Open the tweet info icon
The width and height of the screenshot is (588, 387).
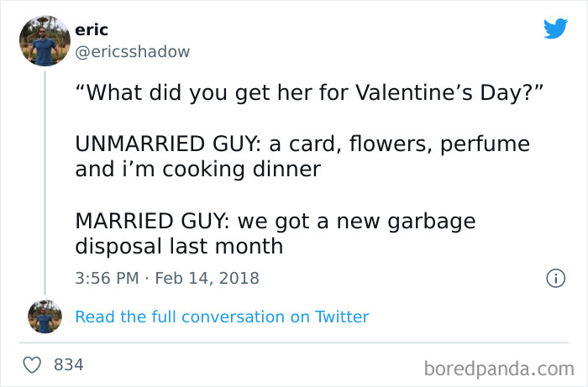coord(554,277)
